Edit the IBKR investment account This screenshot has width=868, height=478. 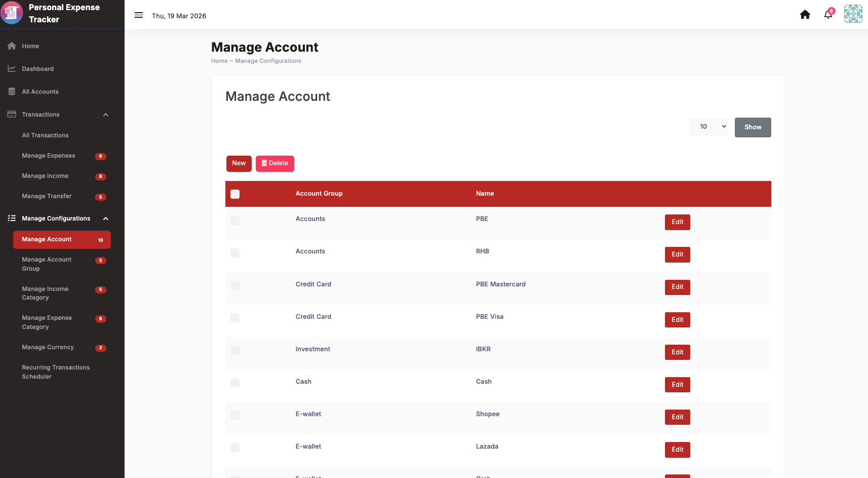tap(678, 352)
